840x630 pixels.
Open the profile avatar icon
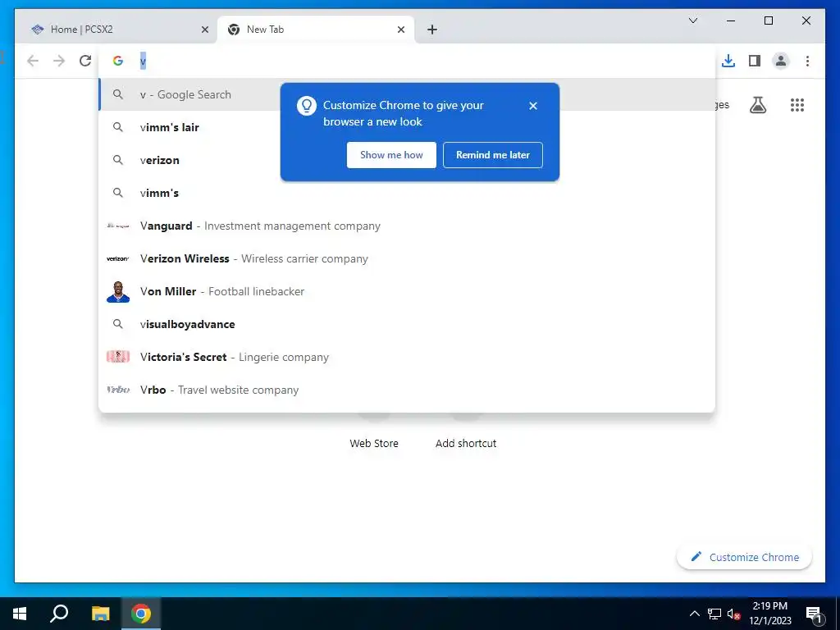[x=781, y=61]
